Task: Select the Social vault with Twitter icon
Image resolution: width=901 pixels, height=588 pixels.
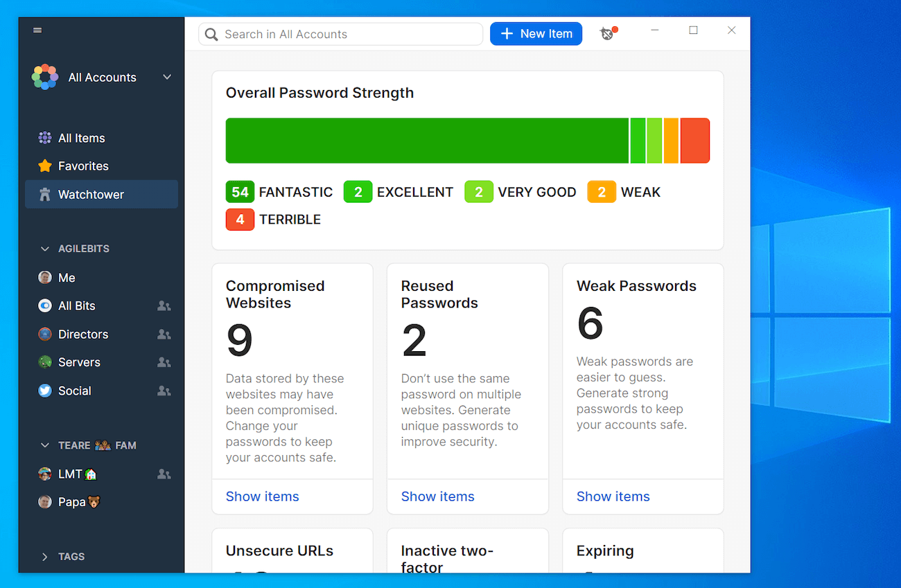Action: coord(72,390)
